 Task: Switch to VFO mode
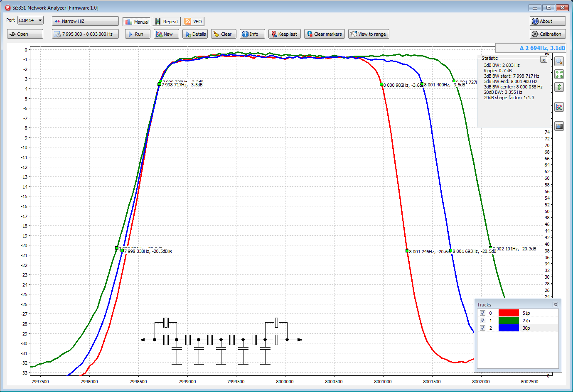tap(193, 22)
